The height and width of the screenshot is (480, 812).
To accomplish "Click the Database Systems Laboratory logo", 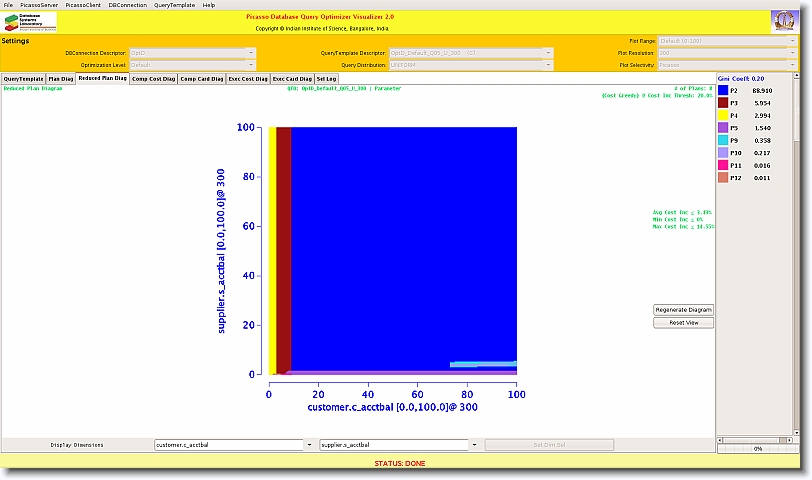I will pos(29,22).
